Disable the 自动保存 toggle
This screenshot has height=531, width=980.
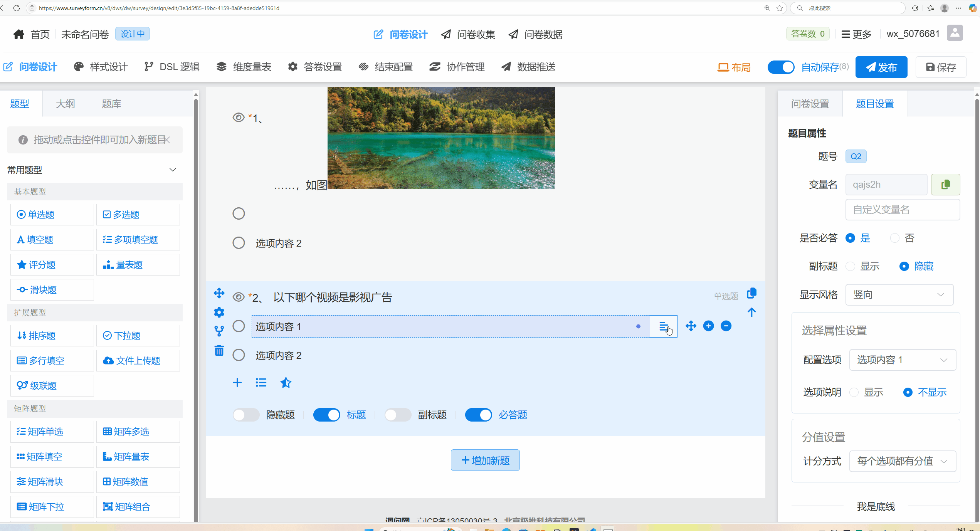point(781,67)
